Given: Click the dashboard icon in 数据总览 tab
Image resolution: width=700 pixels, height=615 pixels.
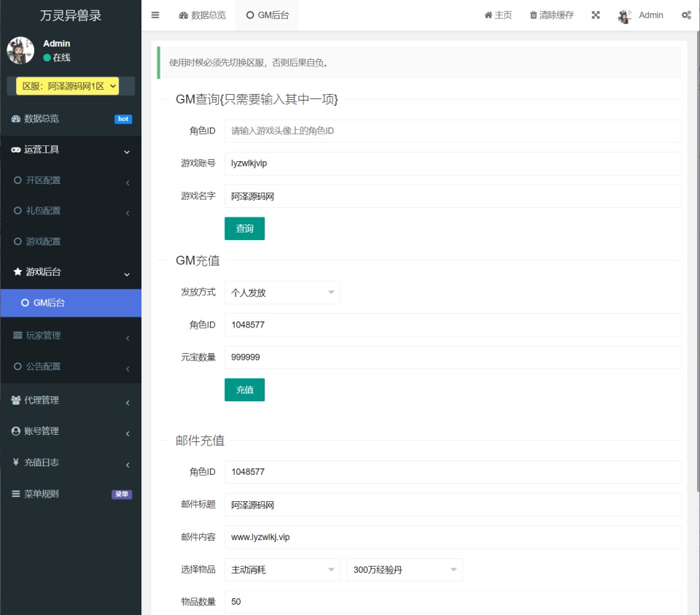Looking at the screenshot, I should point(184,15).
